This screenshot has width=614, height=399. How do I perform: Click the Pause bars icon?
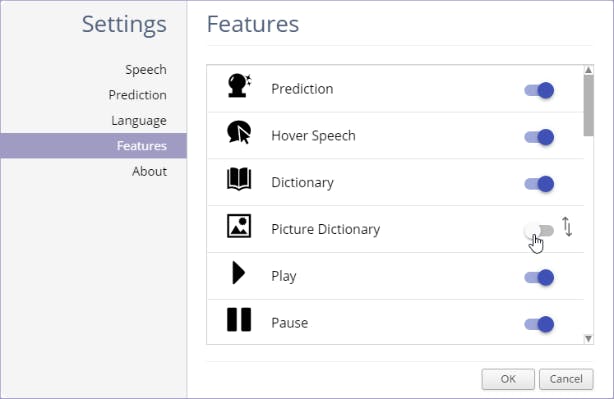239,320
